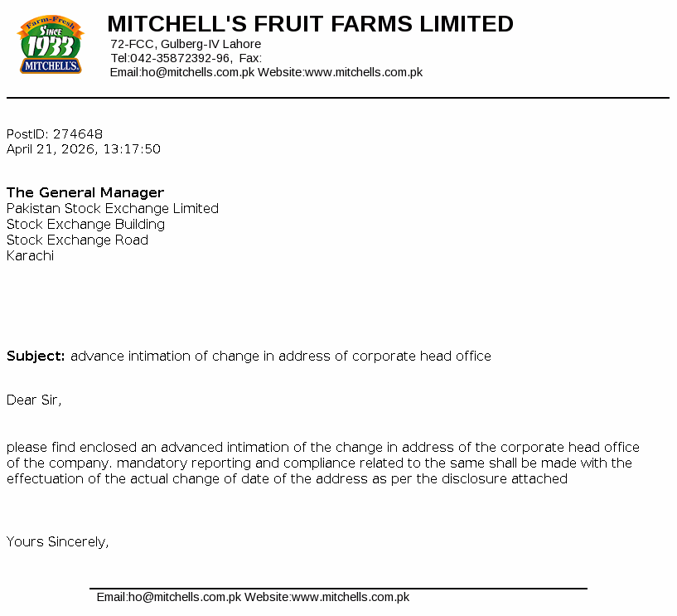677x616 pixels.
Task: Click the PostID 274648 text
Action: coord(55,133)
